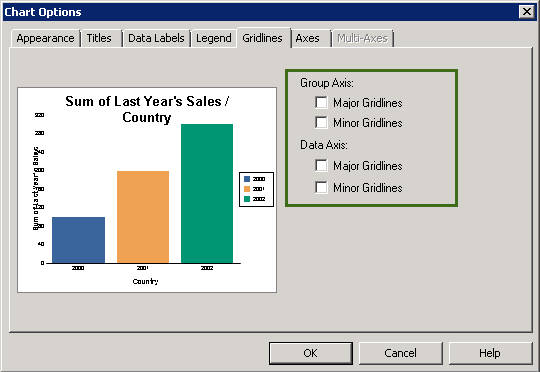Click the Cancel button
This screenshot has height=372, width=540.
(x=401, y=353)
